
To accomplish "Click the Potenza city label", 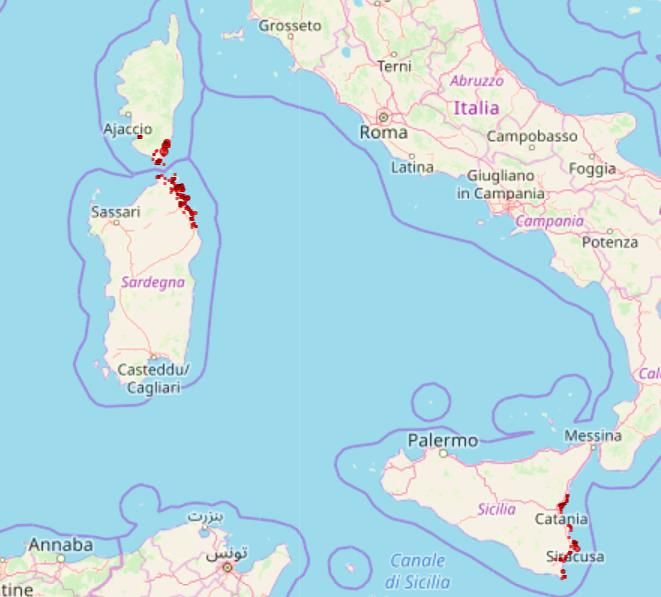I will coord(610,242).
